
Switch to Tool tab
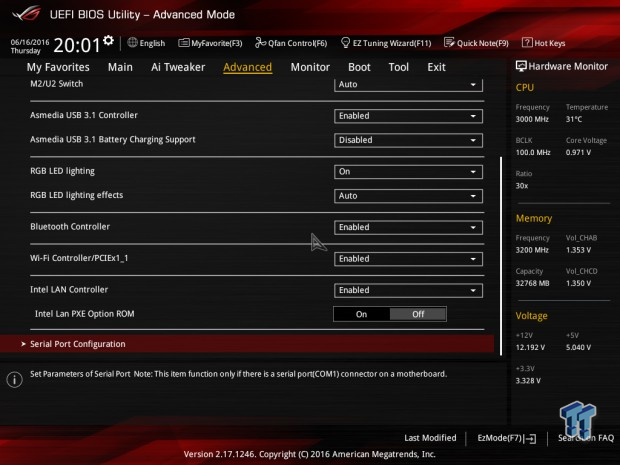[x=399, y=67]
